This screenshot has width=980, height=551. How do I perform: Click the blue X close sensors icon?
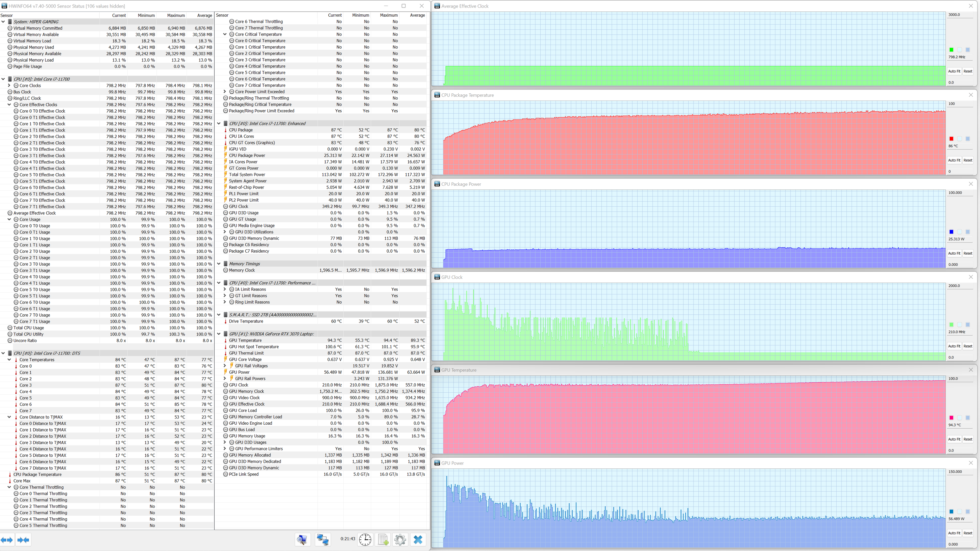coord(418,539)
